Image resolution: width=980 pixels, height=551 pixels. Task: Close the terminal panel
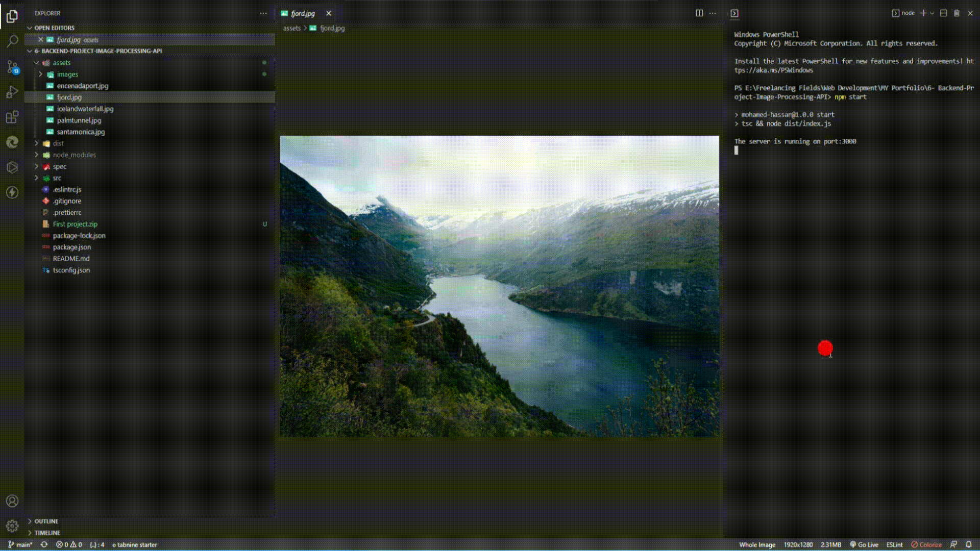click(x=970, y=13)
